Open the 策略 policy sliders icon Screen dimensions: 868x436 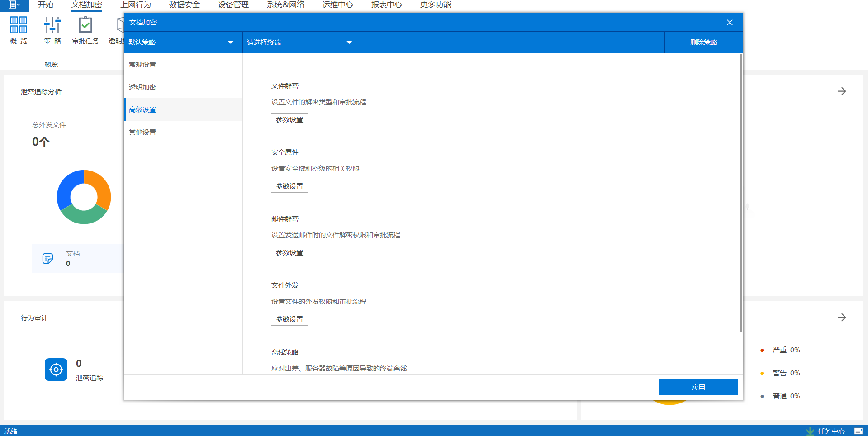[x=52, y=25]
